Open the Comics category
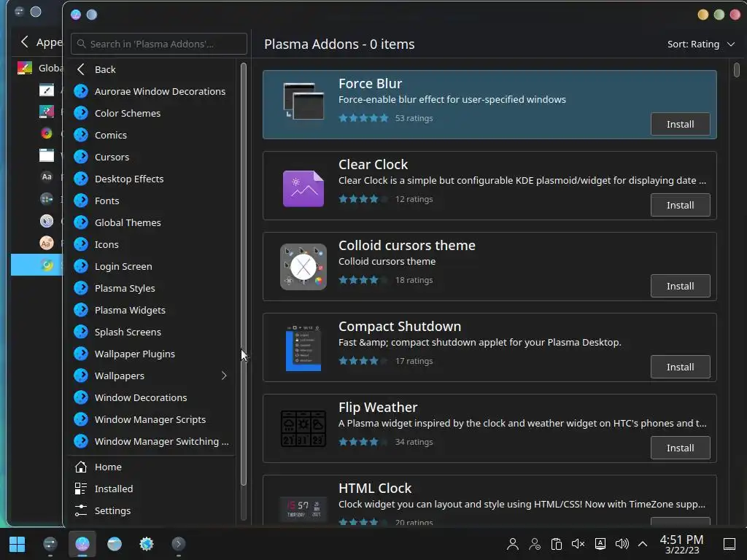 [152, 135]
